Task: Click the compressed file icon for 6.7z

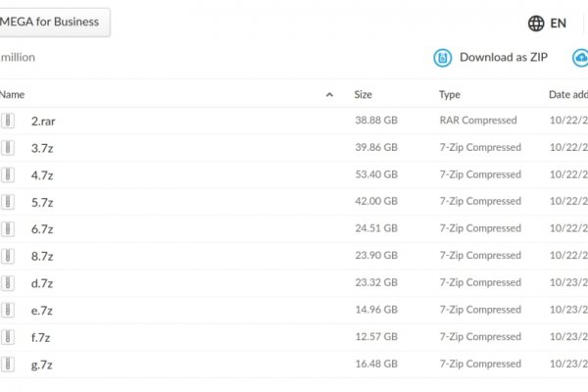Action: point(9,229)
